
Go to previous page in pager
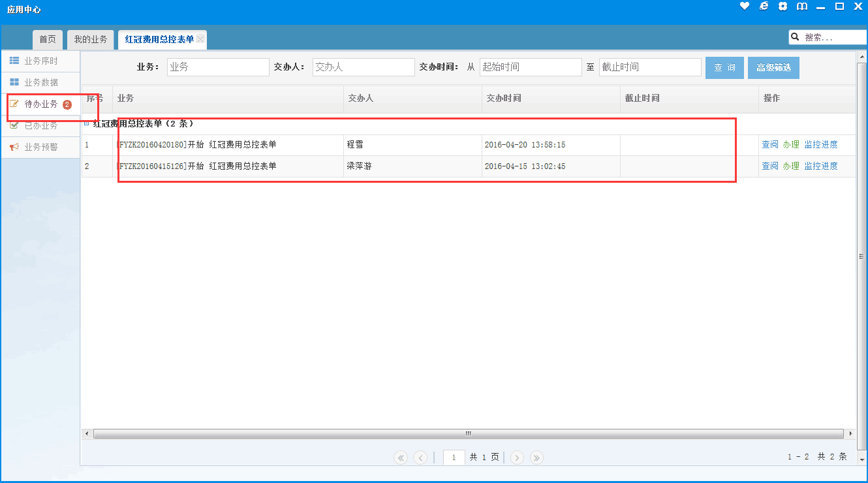pyautogui.click(x=420, y=458)
